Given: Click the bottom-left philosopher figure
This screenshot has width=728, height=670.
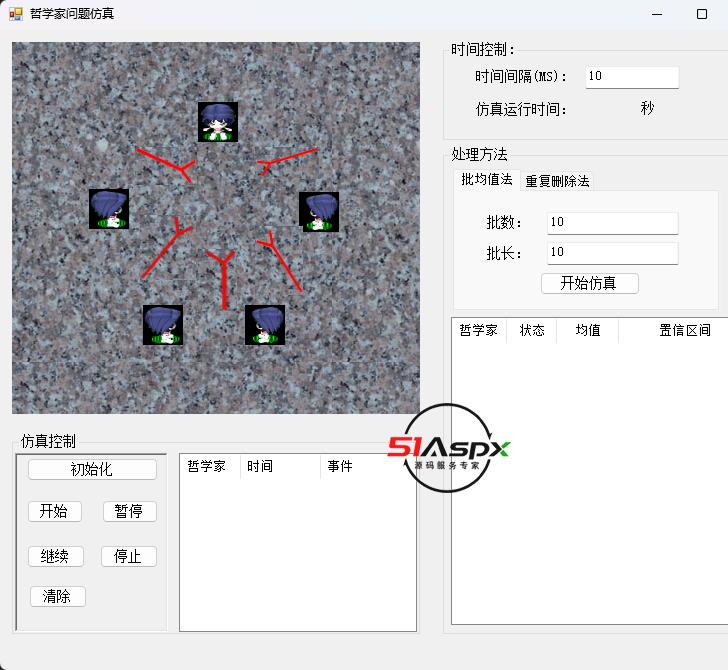Looking at the screenshot, I should coord(162,325).
